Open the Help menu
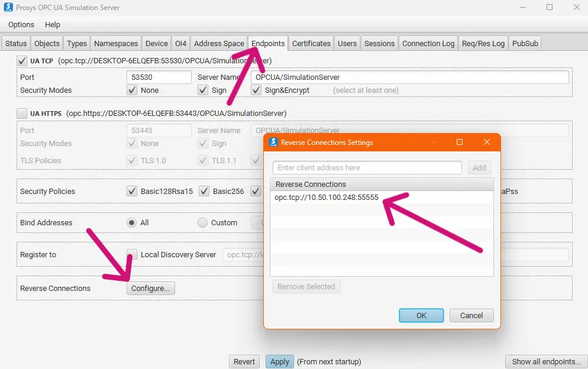This screenshot has height=369, width=588. [53, 25]
